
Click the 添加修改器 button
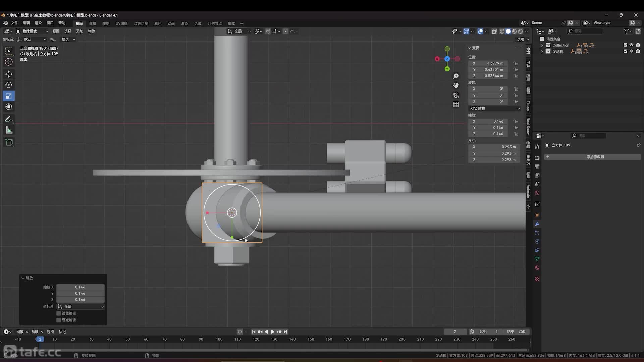pos(592,157)
